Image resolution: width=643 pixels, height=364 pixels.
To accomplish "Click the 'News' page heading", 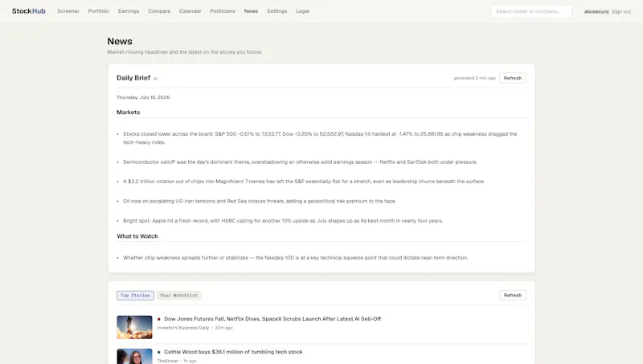I will tap(120, 42).
